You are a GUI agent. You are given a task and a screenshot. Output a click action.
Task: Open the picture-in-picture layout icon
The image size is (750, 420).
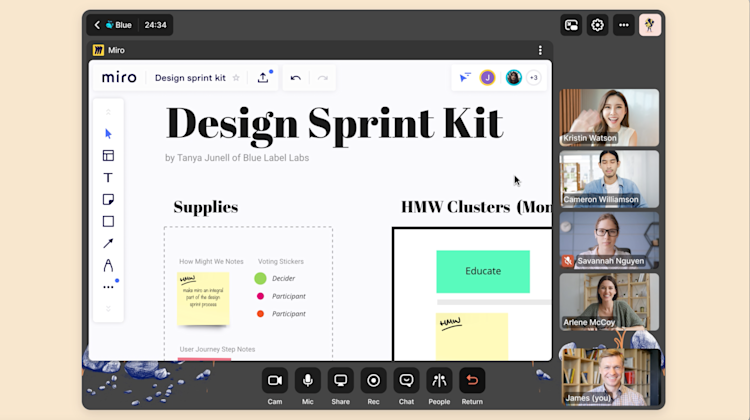coord(571,25)
